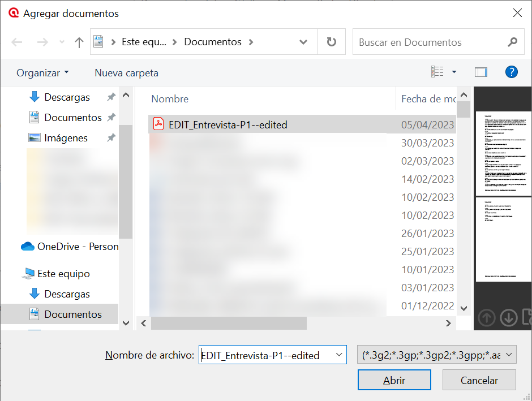Click the Back navigation arrow
532x401 pixels.
[x=16, y=42]
